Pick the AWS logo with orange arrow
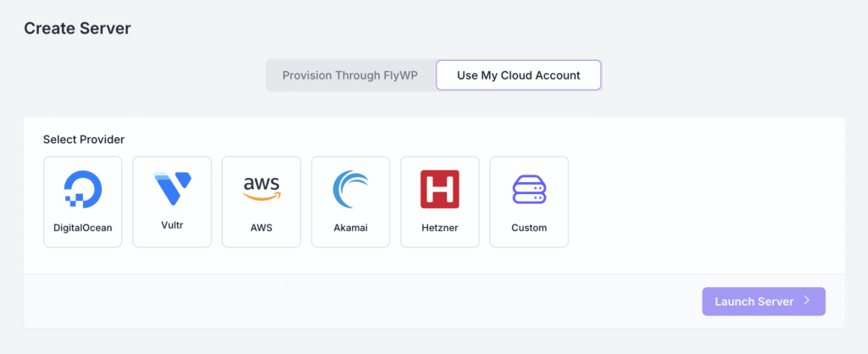The width and height of the screenshot is (868, 354). (261, 188)
